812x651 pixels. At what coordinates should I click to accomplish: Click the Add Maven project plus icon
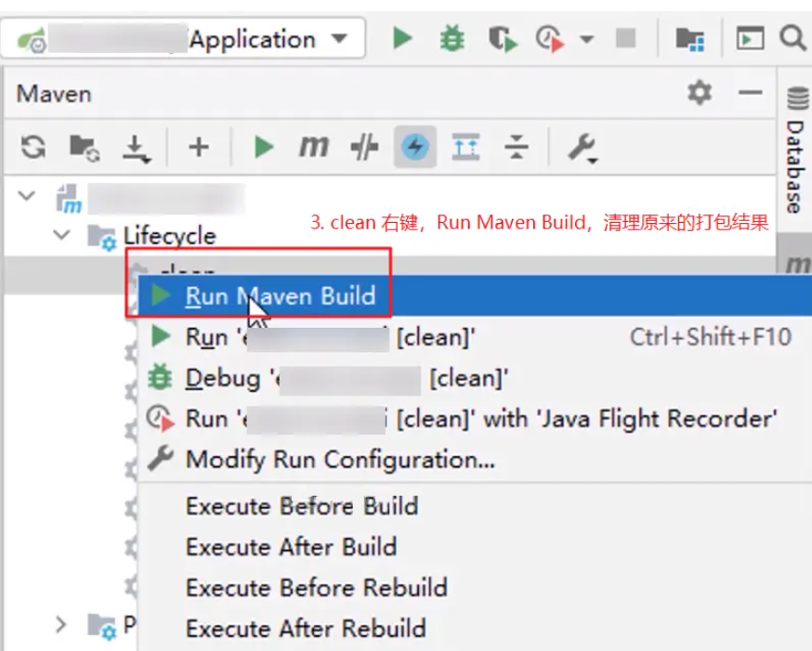coord(199,147)
